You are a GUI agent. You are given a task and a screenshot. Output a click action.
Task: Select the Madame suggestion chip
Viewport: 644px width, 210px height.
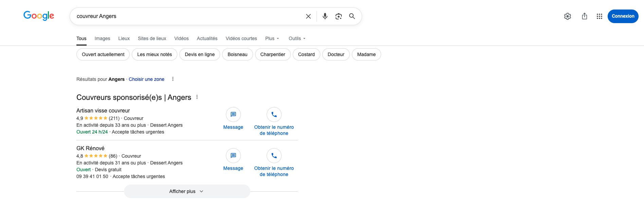(x=366, y=54)
